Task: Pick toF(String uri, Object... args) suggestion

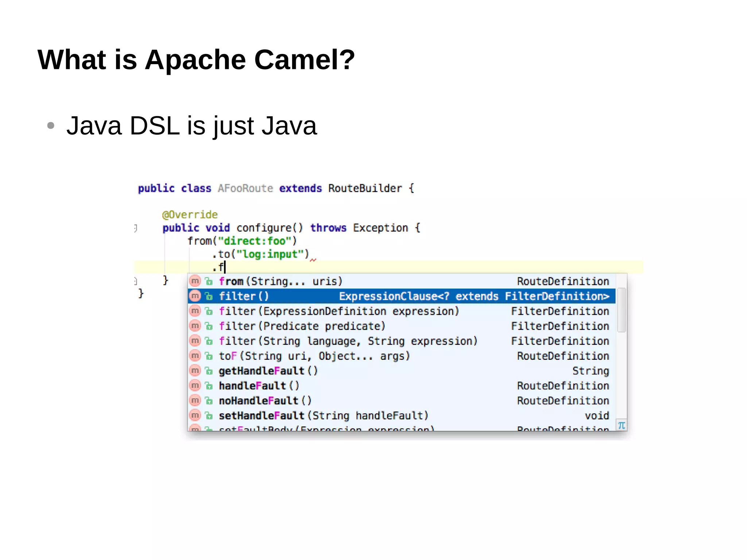Action: [x=314, y=356]
